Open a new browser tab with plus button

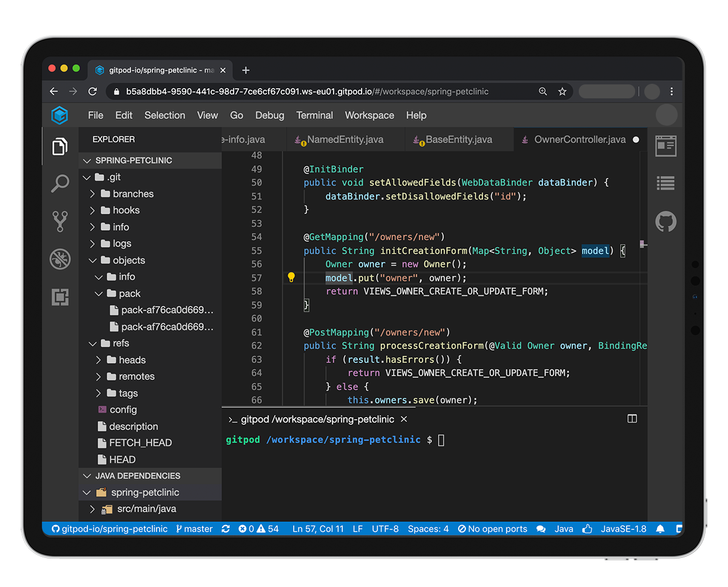click(x=246, y=70)
